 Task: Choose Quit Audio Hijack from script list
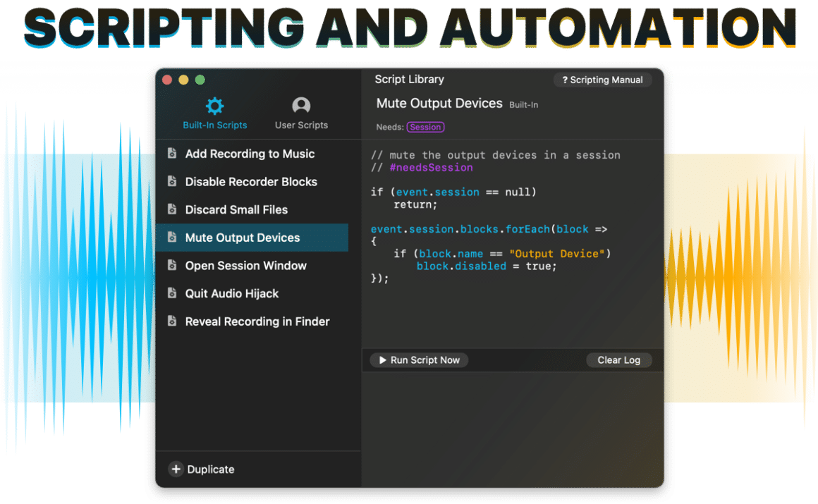pyautogui.click(x=232, y=294)
